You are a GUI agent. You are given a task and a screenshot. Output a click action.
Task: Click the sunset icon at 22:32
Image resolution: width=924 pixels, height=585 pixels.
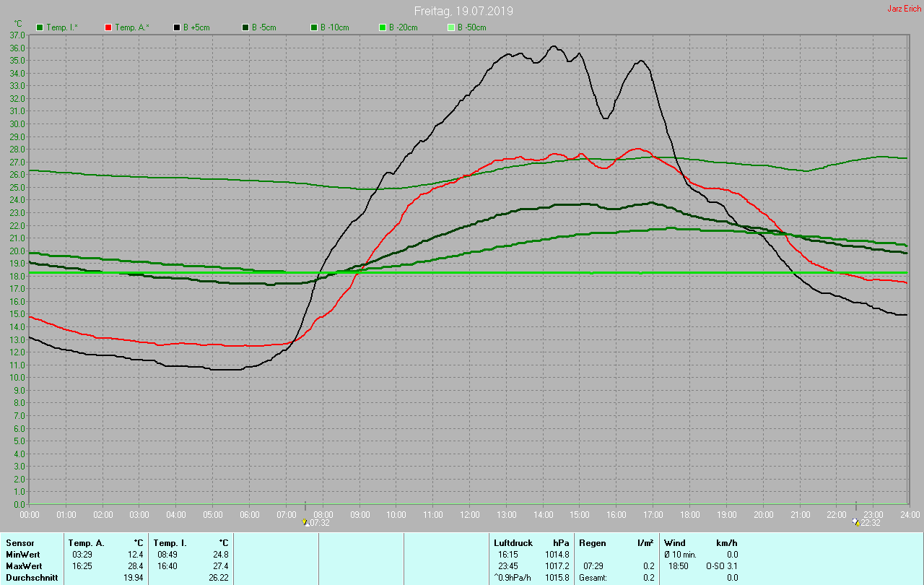pos(856,522)
